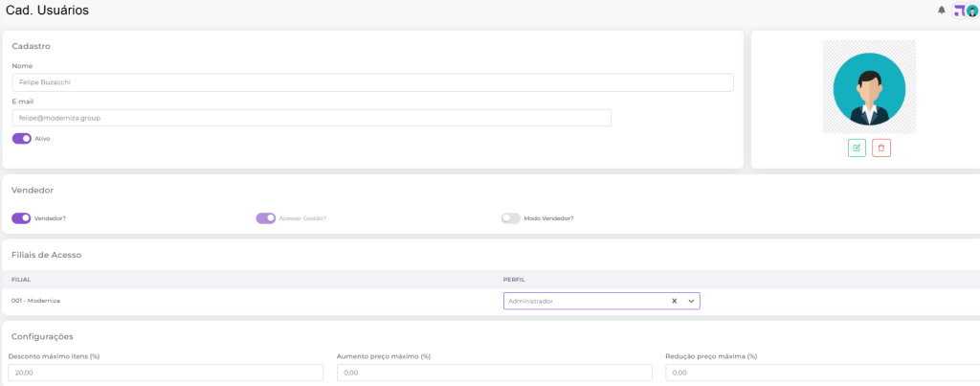Click the green edit photo icon
Image resolution: width=980 pixels, height=386 pixels.
tap(857, 148)
